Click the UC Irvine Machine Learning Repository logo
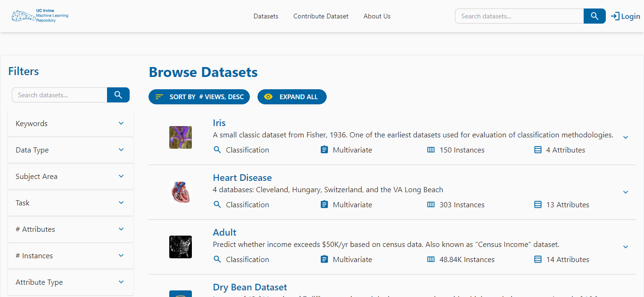This screenshot has height=297, width=644. pos(40,16)
